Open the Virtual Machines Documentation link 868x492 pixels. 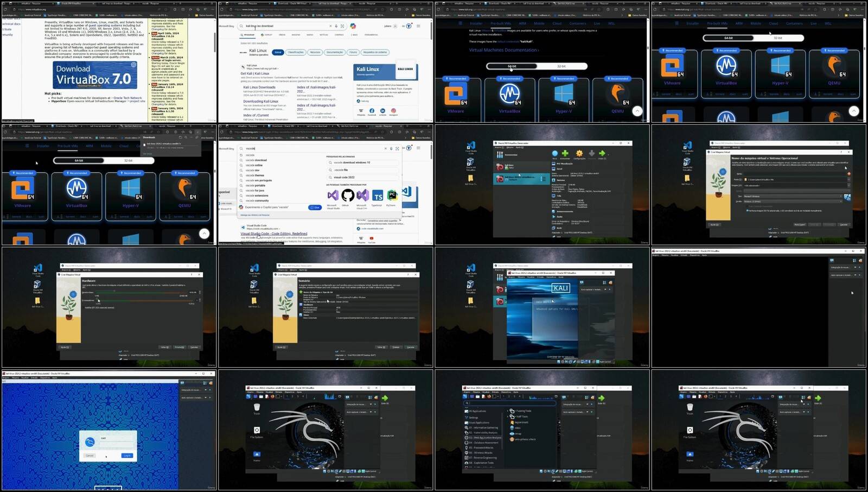[x=504, y=50]
